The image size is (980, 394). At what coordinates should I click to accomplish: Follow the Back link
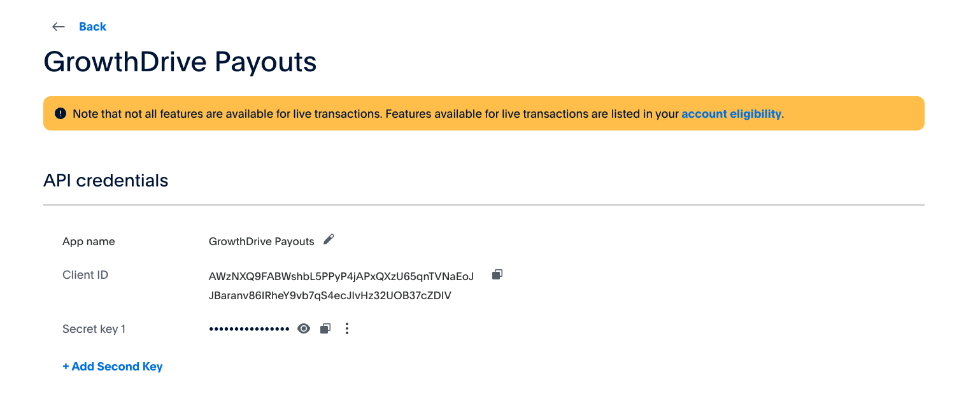coord(92,27)
